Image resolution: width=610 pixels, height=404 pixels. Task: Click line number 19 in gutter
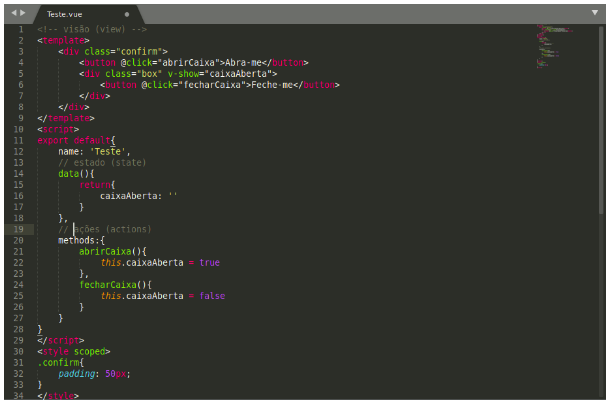[18, 229]
